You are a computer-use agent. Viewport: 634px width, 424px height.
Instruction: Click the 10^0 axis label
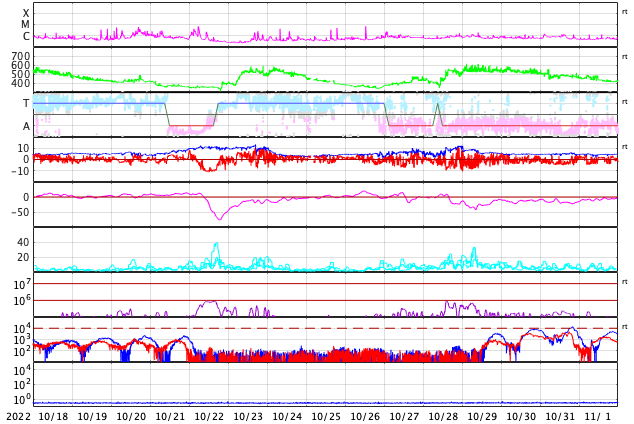tap(22, 400)
